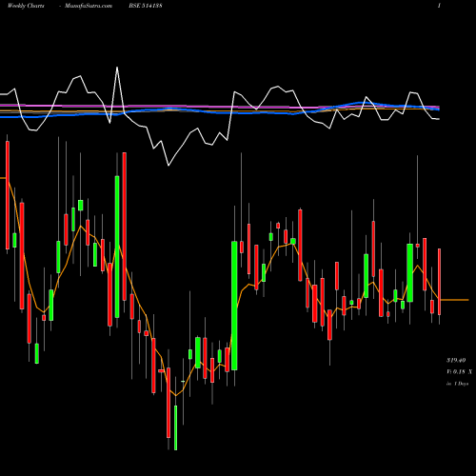Click the BSE stock code label
Image resolution: width=476 pixels, height=476 pixels.
pos(146,6)
